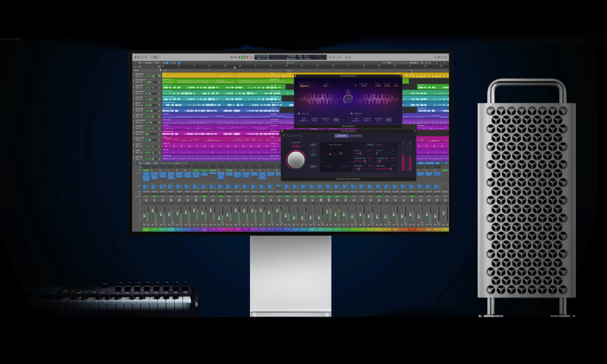The image size is (607, 364).
Task: Click the gear icon in ChromaGlow's header
Action: pos(400,76)
